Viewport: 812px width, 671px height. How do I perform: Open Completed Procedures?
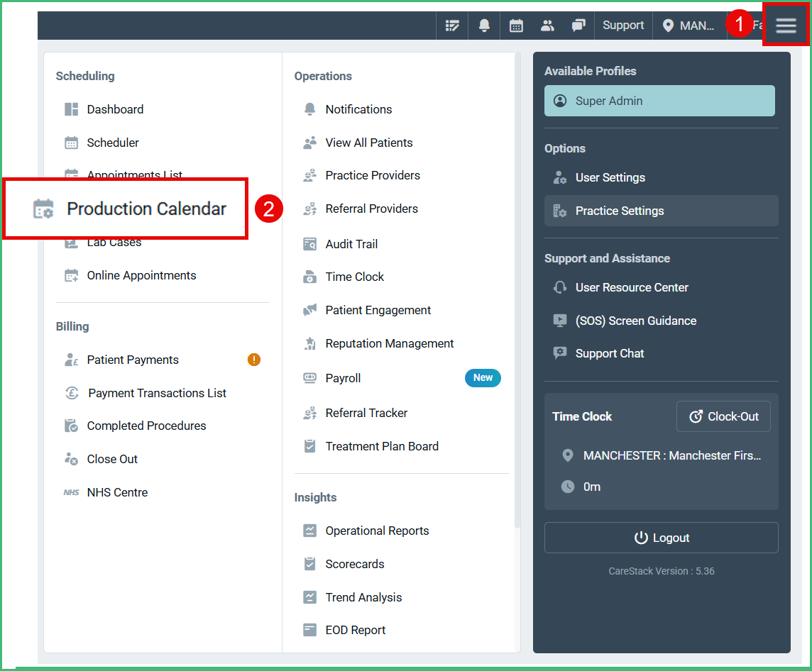(x=146, y=426)
